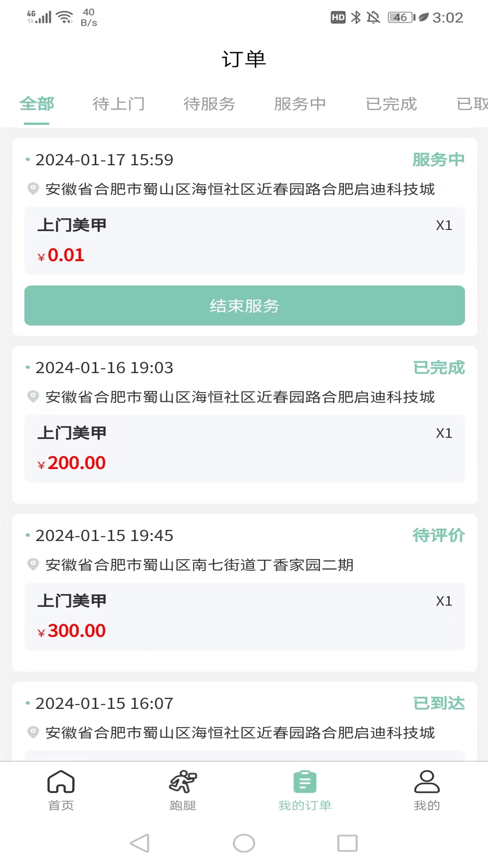
Task: Open the ¥300.00 上门美甲 order
Action: pos(244,616)
